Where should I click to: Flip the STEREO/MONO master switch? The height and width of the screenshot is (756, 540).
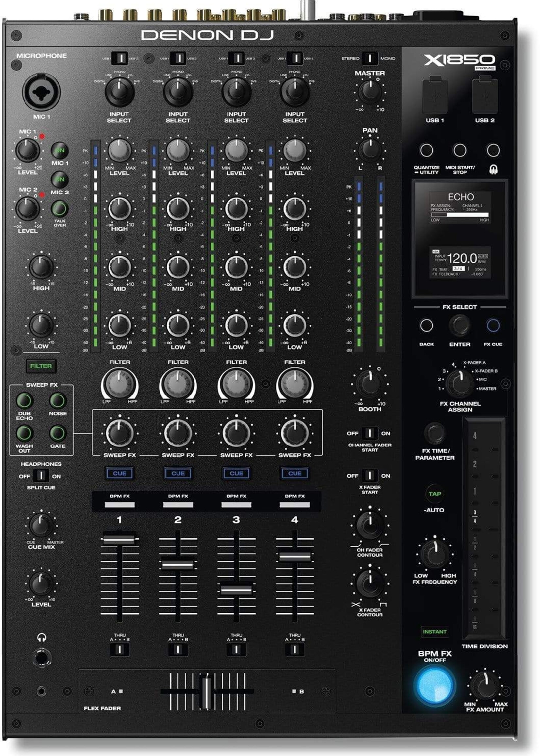pyautogui.click(x=369, y=58)
